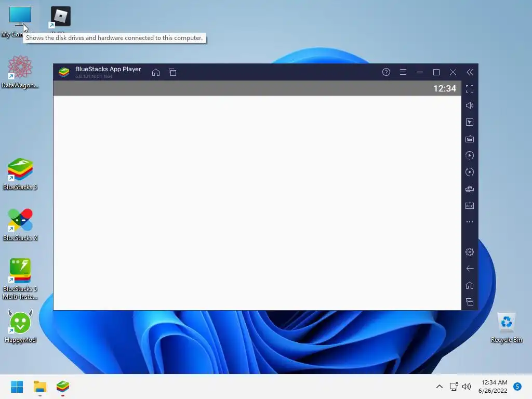Show hidden system tray icons
Image resolution: width=532 pixels, height=399 pixels.
point(440,387)
